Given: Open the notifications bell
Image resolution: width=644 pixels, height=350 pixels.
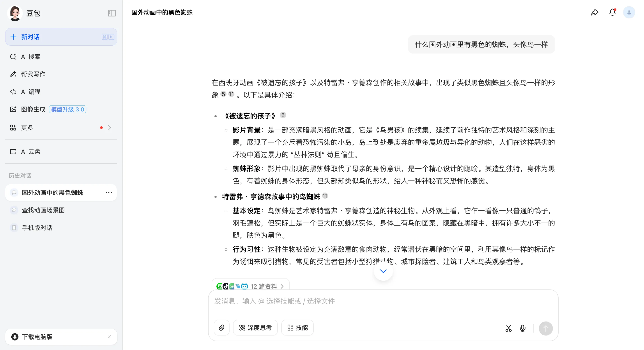Looking at the screenshot, I should [612, 12].
